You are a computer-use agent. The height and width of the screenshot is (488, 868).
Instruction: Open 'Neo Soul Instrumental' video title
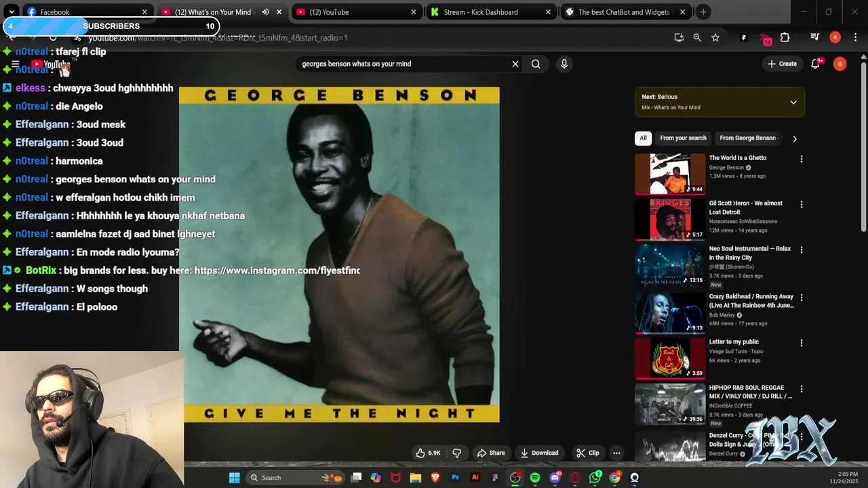(749, 253)
